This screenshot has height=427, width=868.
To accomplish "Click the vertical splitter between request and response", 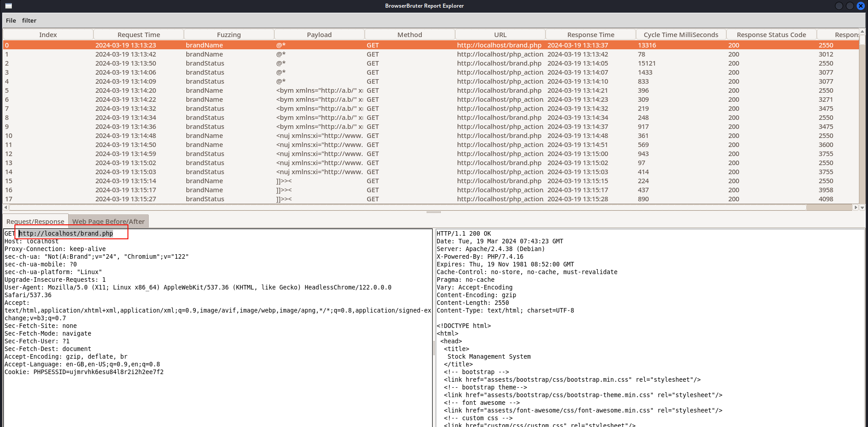I will pos(434,347).
